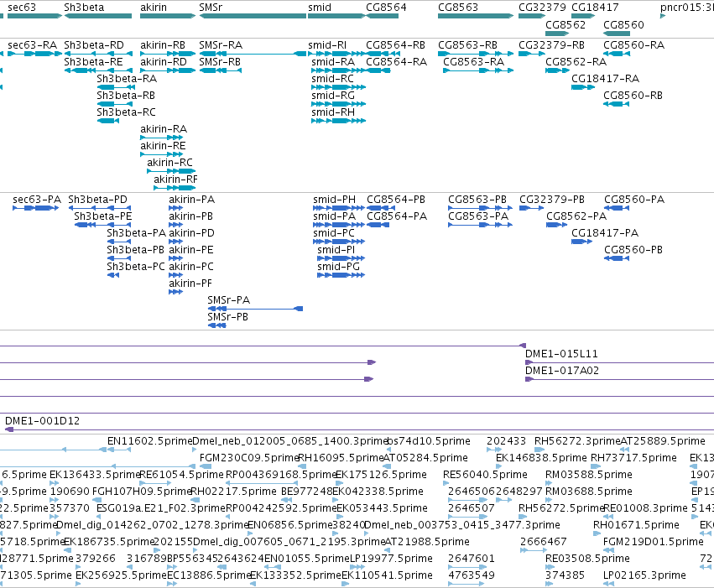The image size is (714, 588).
Task: Click the DME1-015L11 BAC clone label
Action: (x=561, y=354)
